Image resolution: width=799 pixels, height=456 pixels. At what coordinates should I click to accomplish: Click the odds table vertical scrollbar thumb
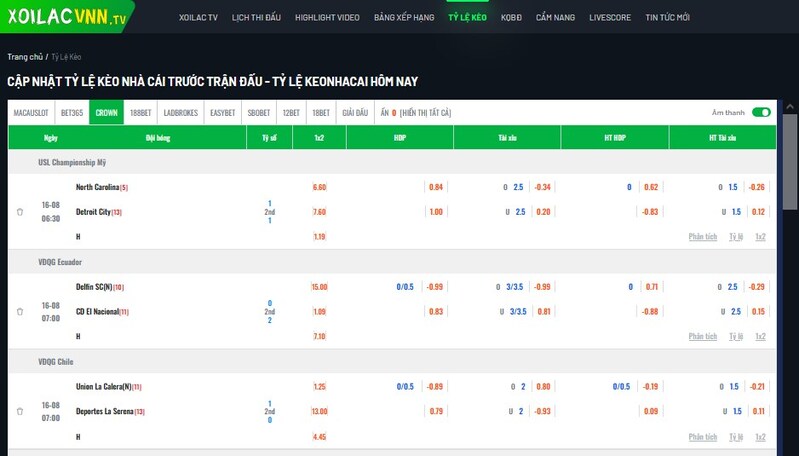[x=790, y=161]
